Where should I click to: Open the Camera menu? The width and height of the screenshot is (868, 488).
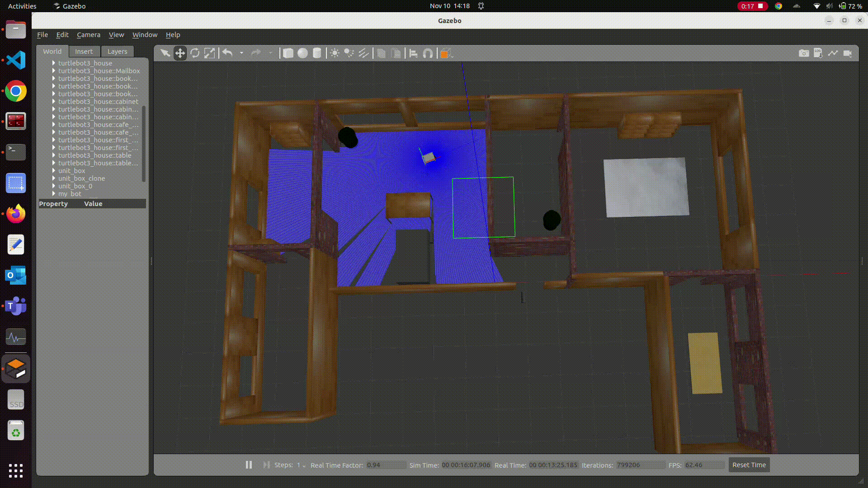click(88, 35)
